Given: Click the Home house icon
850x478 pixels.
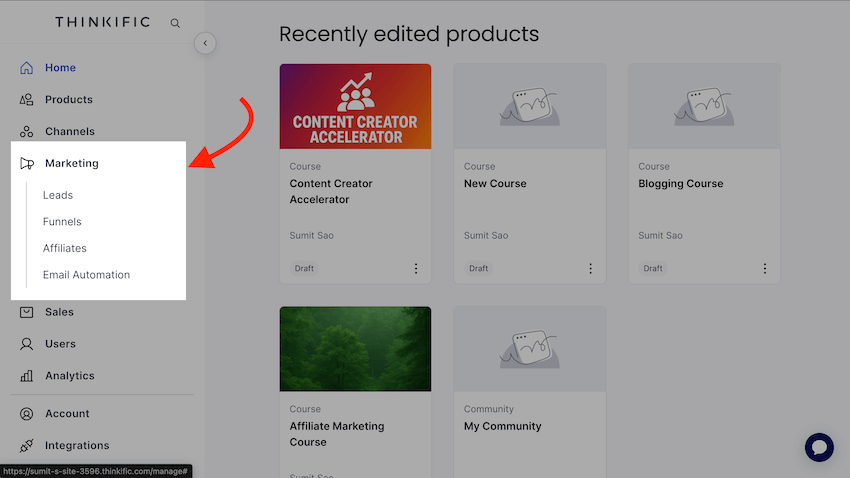Looking at the screenshot, I should pos(27,68).
